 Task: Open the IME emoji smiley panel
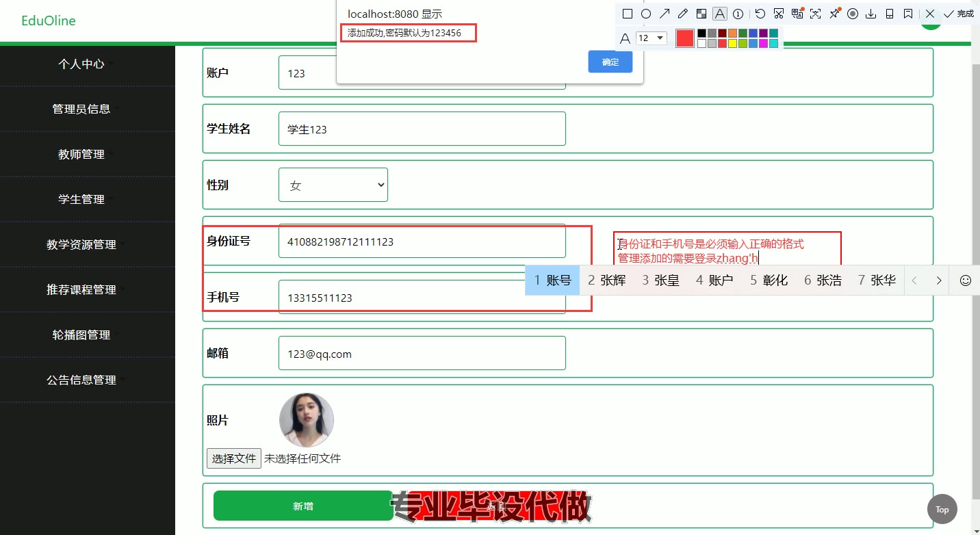point(966,280)
